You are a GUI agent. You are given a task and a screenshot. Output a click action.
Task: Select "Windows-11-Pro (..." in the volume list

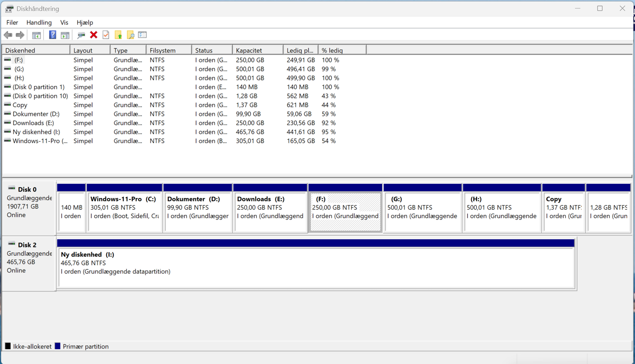(40, 141)
